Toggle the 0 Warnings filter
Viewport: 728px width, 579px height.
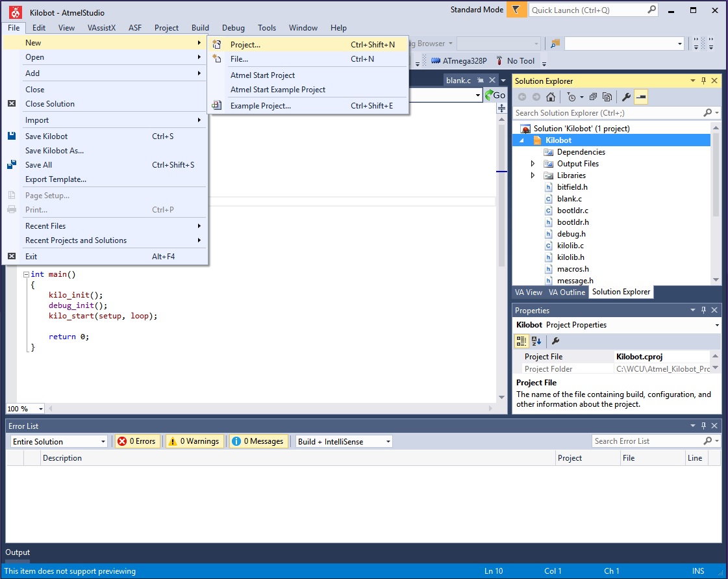(194, 441)
